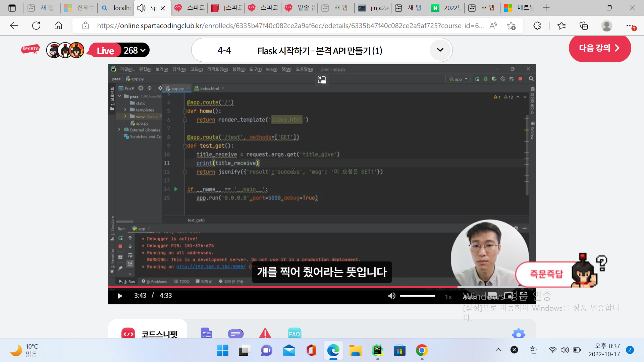Expand the lecture title dropdown
644x362 pixels.
pyautogui.click(x=440, y=50)
